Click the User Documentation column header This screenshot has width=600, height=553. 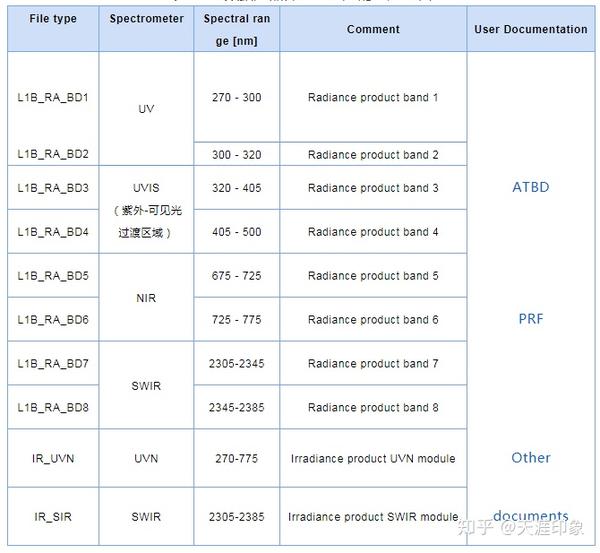[530, 29]
